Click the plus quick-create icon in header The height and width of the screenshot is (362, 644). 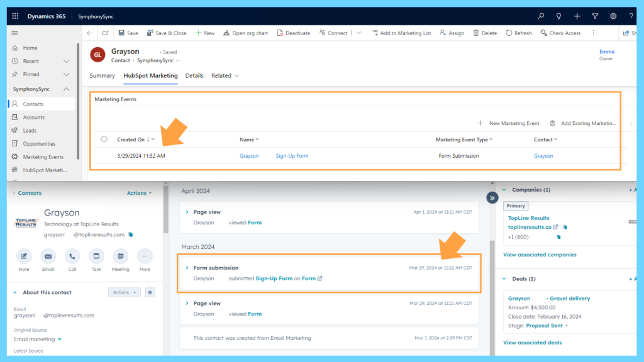pos(577,16)
